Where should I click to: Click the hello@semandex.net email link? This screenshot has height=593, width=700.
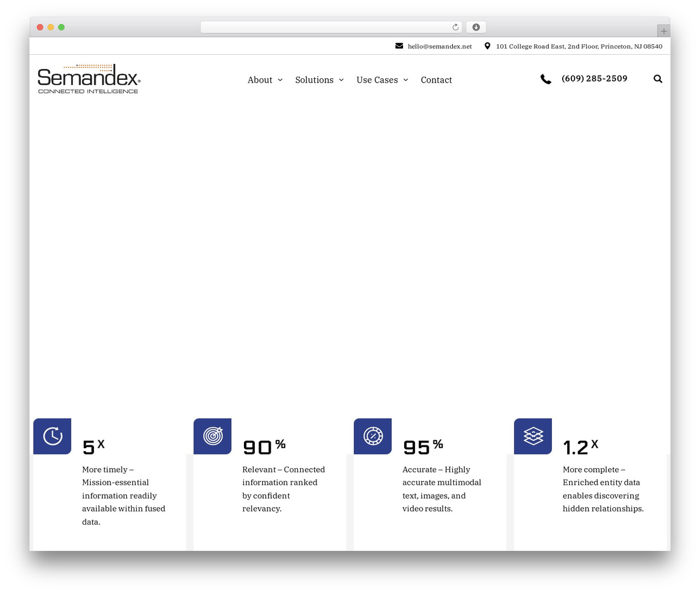(440, 46)
